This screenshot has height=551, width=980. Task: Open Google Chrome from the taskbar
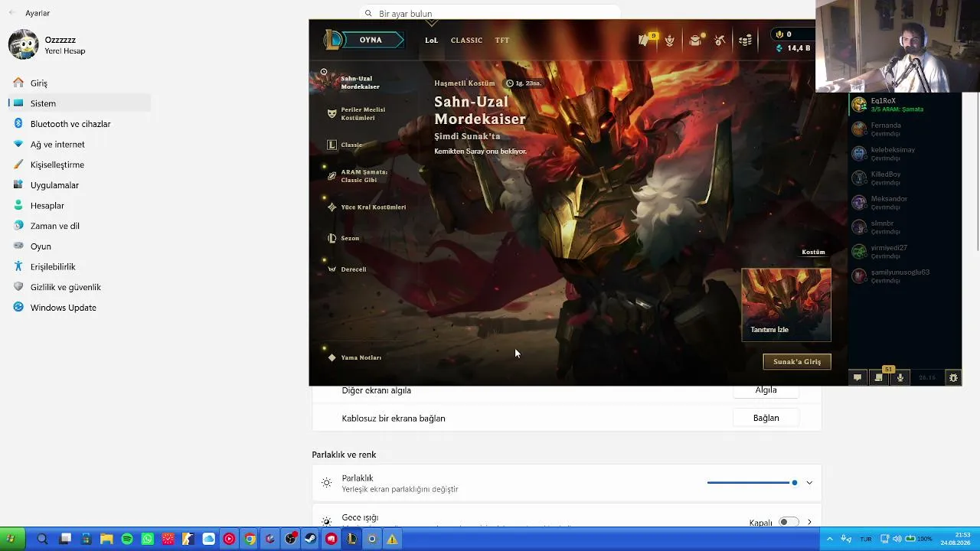point(250,539)
